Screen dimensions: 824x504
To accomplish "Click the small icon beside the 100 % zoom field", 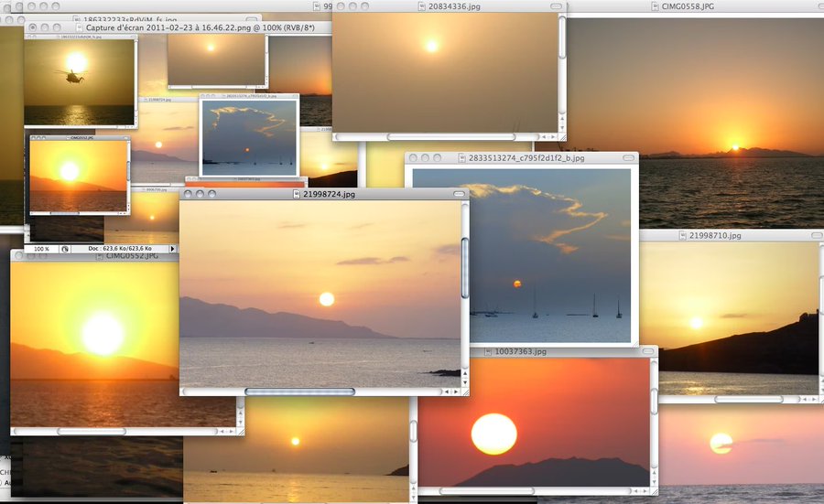I will [65, 249].
